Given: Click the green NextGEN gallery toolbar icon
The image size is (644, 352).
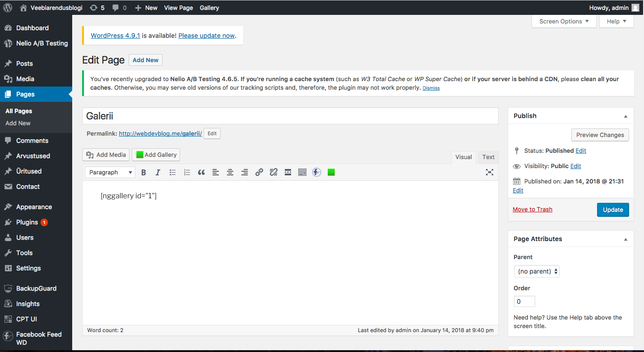Looking at the screenshot, I should (x=331, y=172).
